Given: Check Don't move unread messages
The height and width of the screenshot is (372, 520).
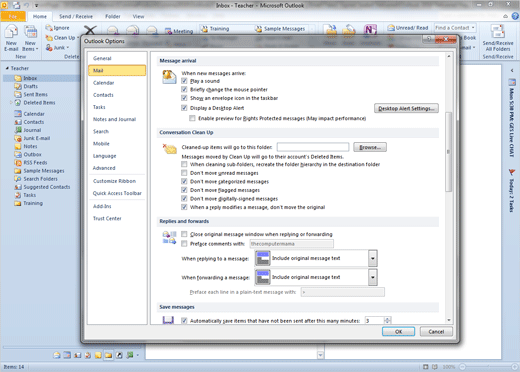Looking at the screenshot, I should click(x=184, y=173).
